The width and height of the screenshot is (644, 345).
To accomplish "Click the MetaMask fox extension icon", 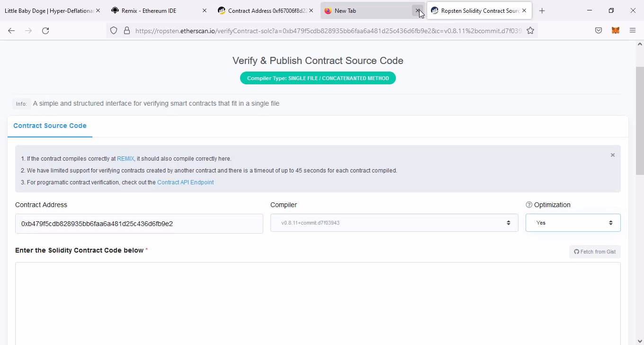I will pyautogui.click(x=615, y=31).
